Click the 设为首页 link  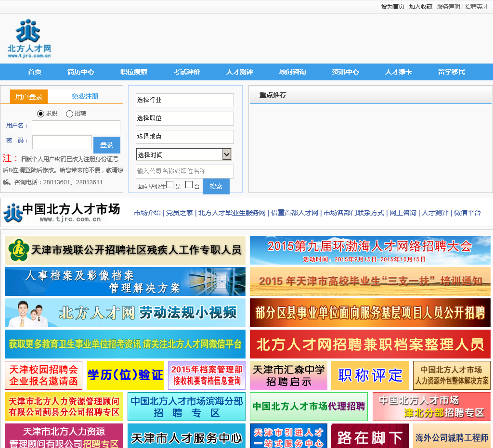click(x=393, y=7)
